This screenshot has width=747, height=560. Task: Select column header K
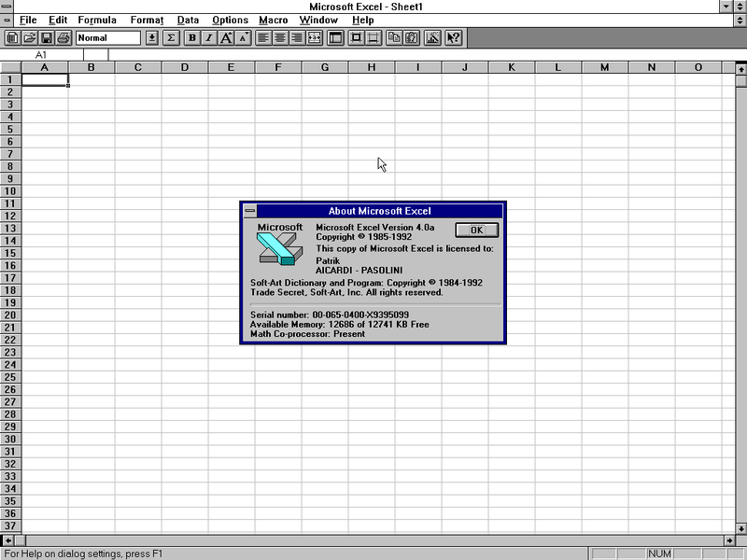point(511,67)
